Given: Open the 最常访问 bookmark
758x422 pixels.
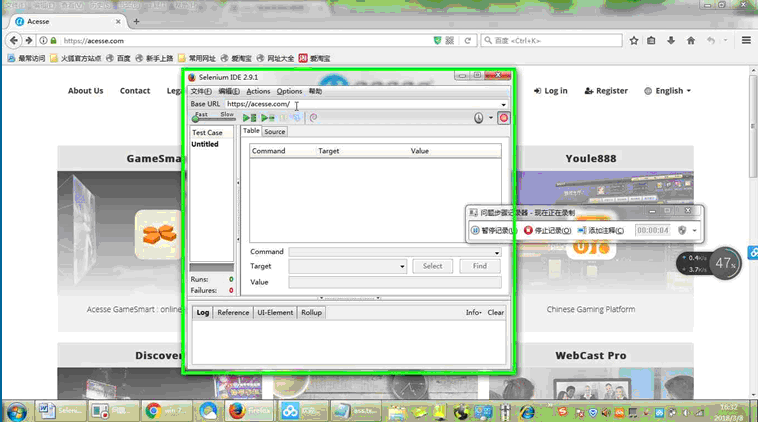Looking at the screenshot, I should point(26,58).
